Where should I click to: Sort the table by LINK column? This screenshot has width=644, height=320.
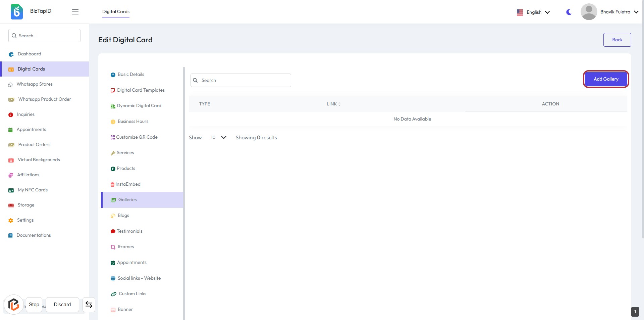[x=333, y=104]
